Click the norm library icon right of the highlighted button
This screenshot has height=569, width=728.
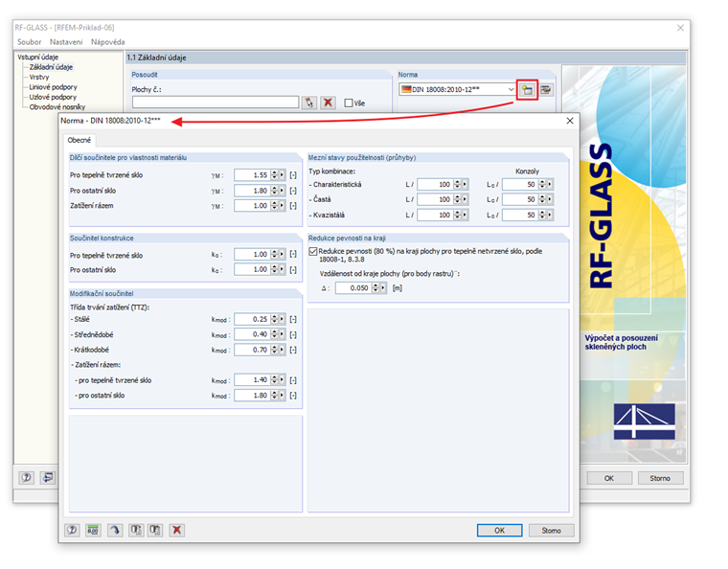point(546,90)
